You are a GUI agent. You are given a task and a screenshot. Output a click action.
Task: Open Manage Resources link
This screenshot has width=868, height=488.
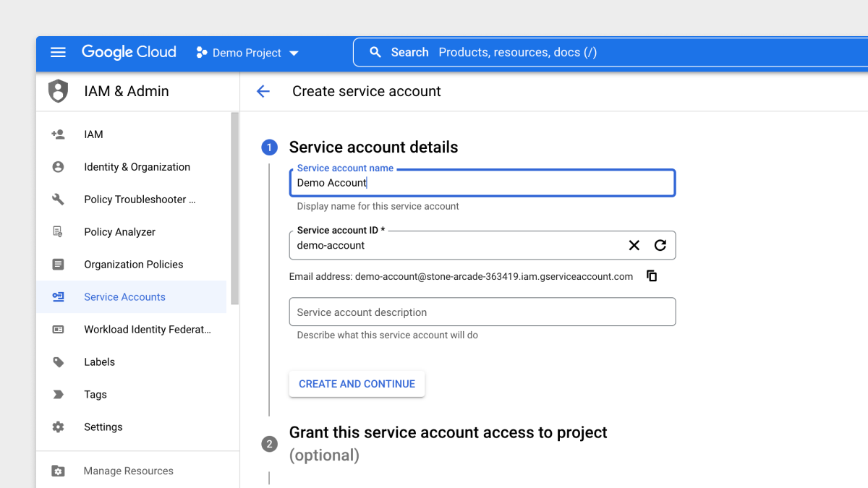coord(129,471)
